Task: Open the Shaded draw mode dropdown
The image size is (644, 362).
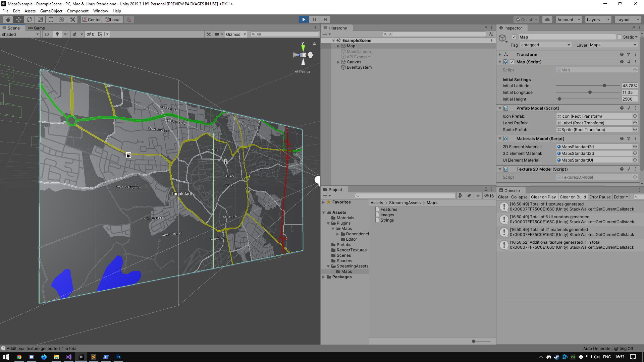Action: tap(20, 34)
